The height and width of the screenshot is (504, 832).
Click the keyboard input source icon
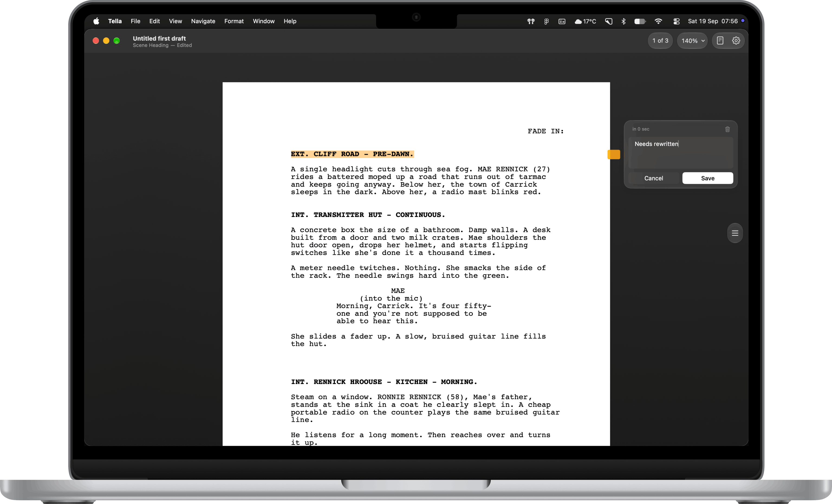click(x=562, y=21)
